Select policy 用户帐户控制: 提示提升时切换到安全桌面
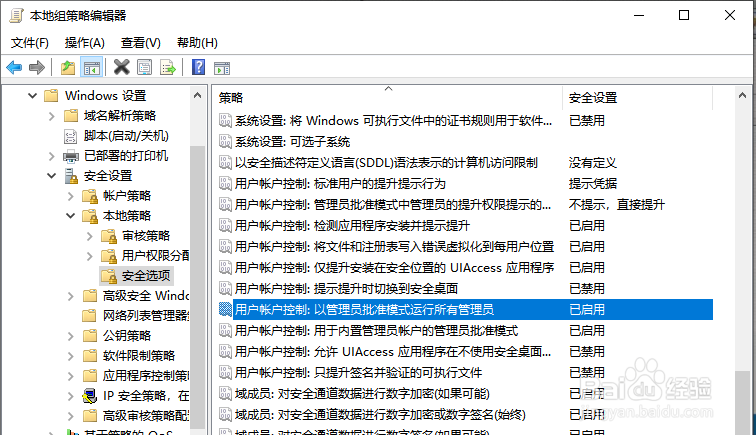The height and width of the screenshot is (439, 756). tap(346, 289)
